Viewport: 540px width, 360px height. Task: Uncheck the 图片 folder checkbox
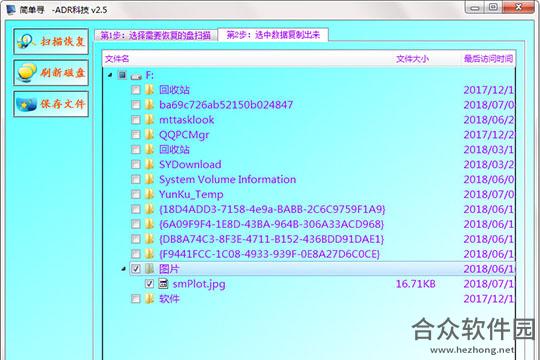[136, 269]
